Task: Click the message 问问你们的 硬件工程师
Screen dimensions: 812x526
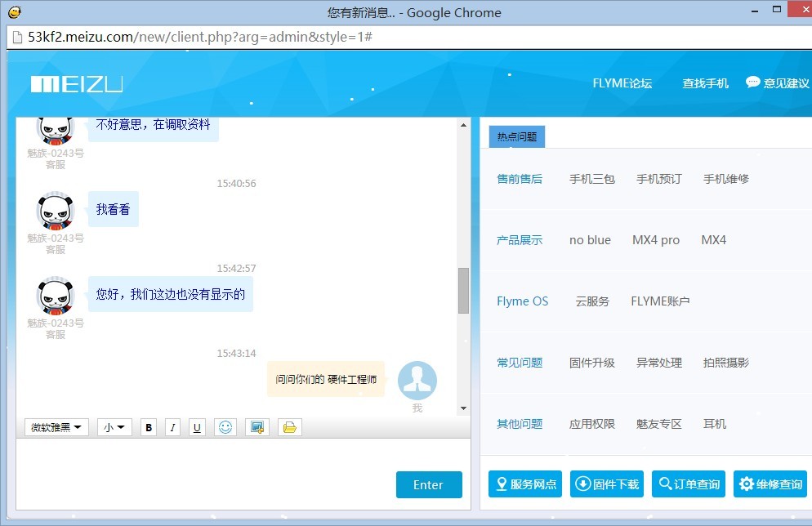Action: [x=326, y=379]
